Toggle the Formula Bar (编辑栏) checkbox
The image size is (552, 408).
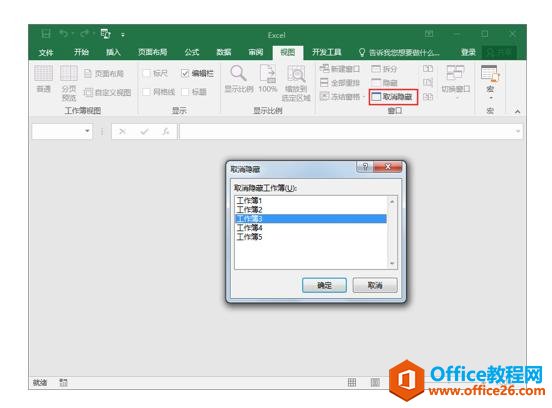pyautogui.click(x=185, y=73)
